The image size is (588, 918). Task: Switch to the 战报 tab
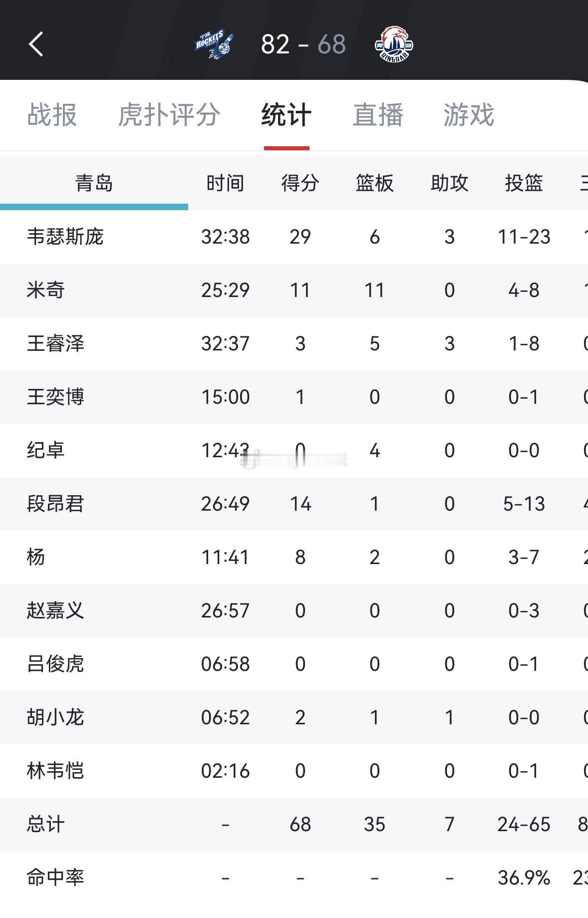[52, 115]
